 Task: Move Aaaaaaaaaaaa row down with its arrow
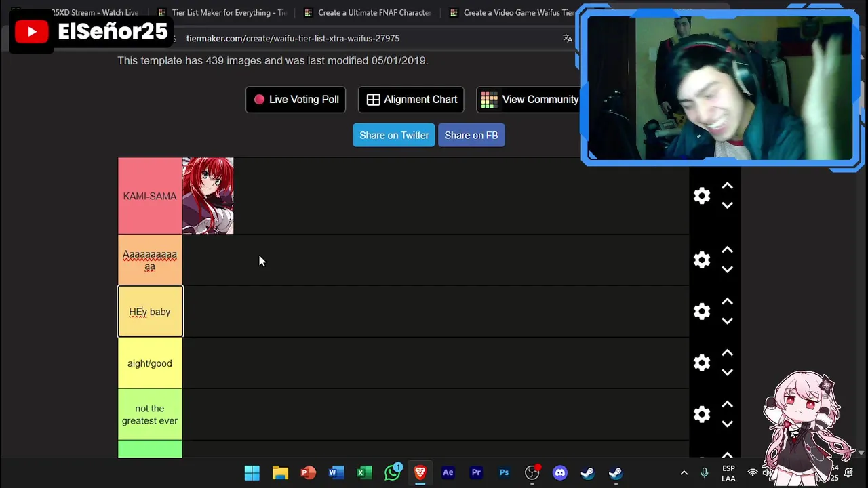pos(727,270)
